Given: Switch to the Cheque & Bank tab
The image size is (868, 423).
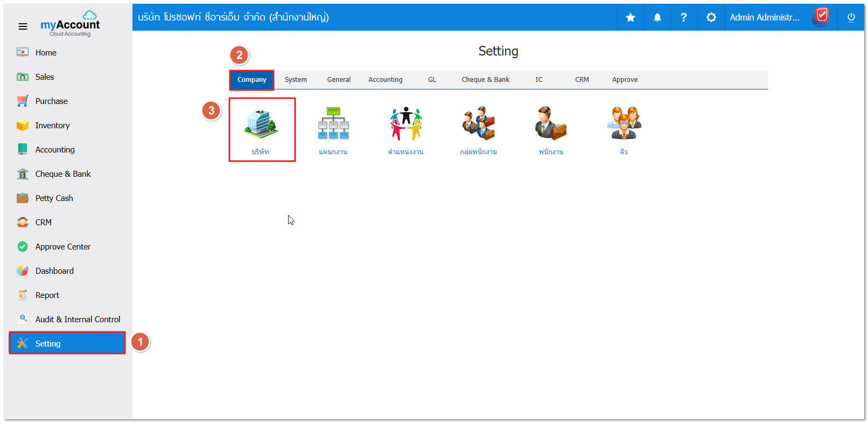Looking at the screenshot, I should coord(485,80).
